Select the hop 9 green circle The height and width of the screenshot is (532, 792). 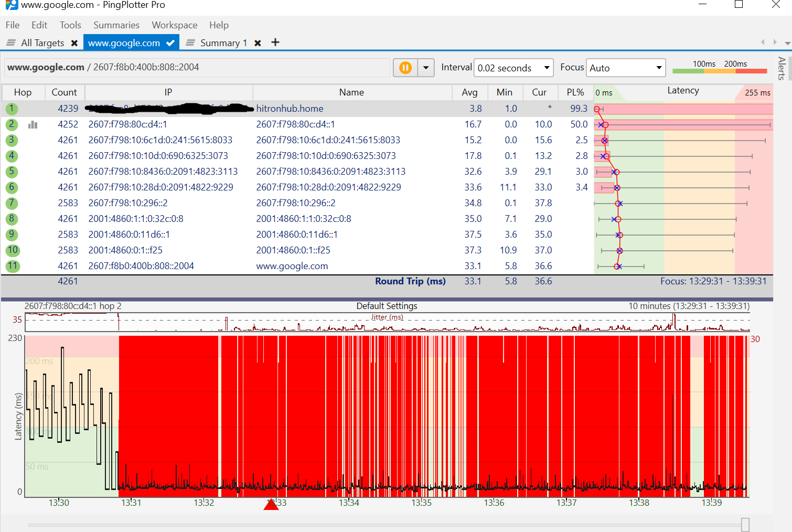point(12,235)
